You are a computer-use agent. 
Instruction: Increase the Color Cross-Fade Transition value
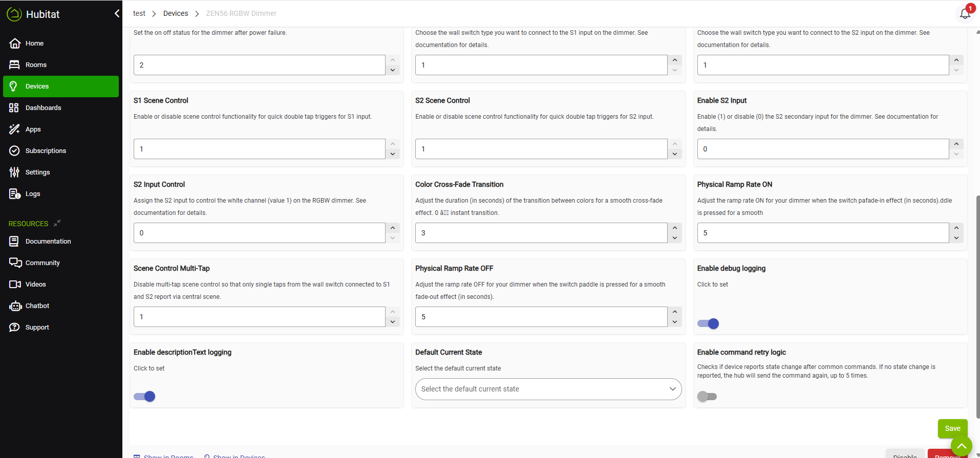coord(675,228)
